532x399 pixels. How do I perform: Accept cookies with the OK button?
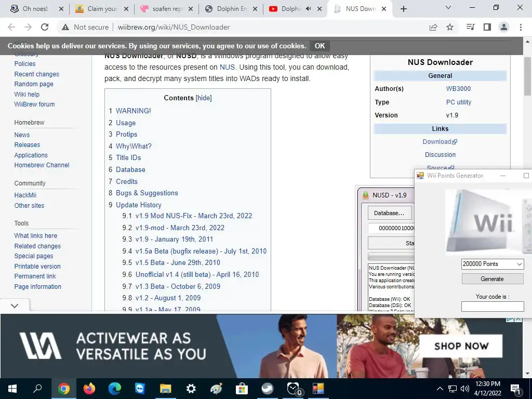[x=320, y=46]
